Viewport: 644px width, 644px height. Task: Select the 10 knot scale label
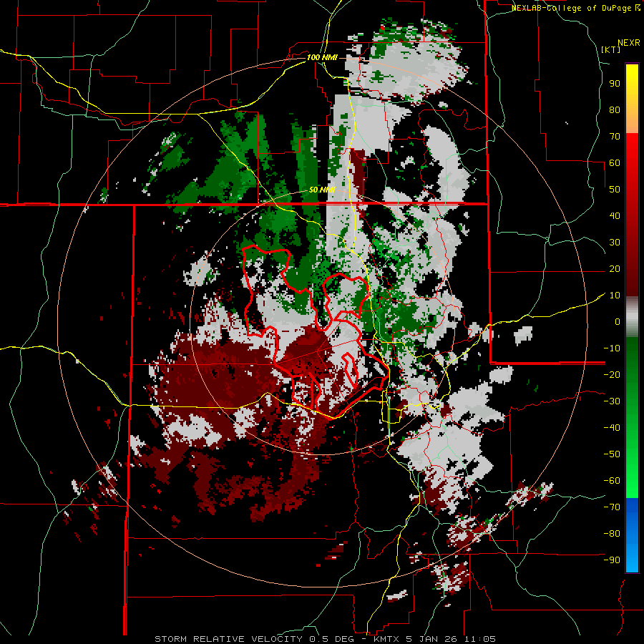point(615,296)
